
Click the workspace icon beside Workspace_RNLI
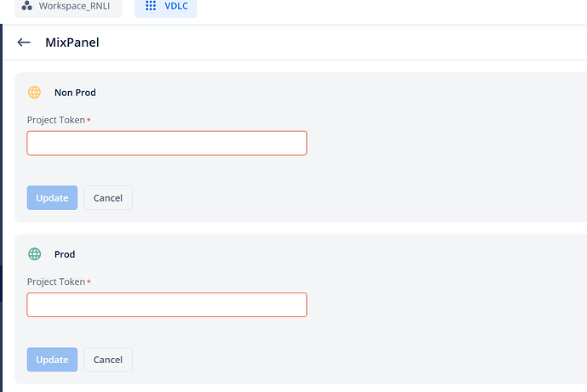coord(27,6)
